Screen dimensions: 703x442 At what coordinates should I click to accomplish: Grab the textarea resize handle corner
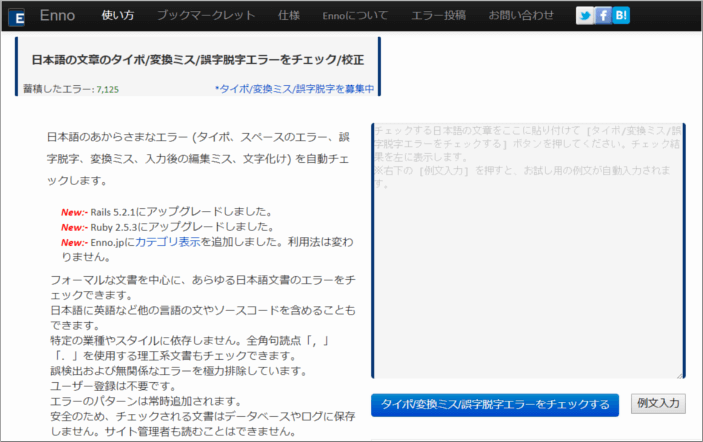(680, 375)
